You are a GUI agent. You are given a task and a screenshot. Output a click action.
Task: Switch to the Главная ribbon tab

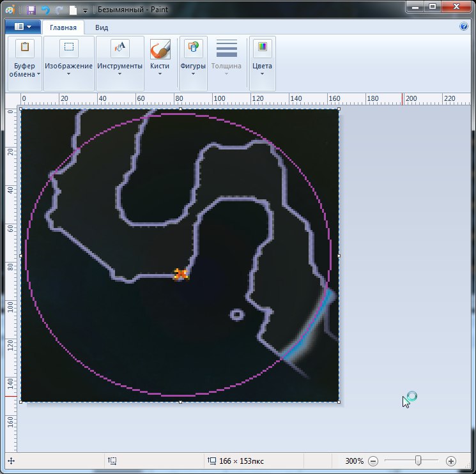(x=63, y=27)
